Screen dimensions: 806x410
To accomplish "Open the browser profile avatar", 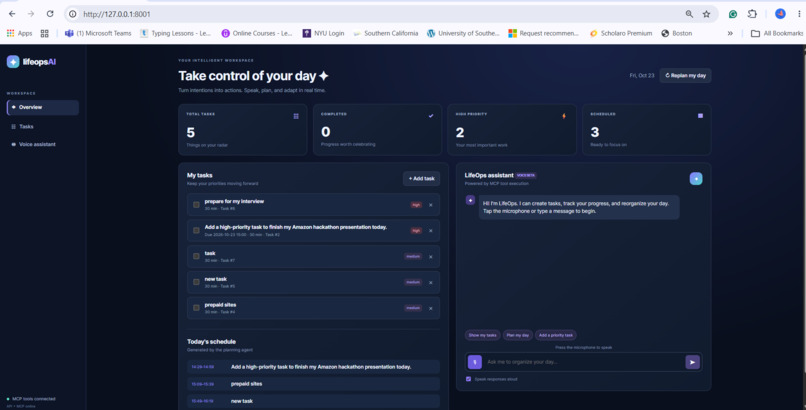I will tap(780, 14).
